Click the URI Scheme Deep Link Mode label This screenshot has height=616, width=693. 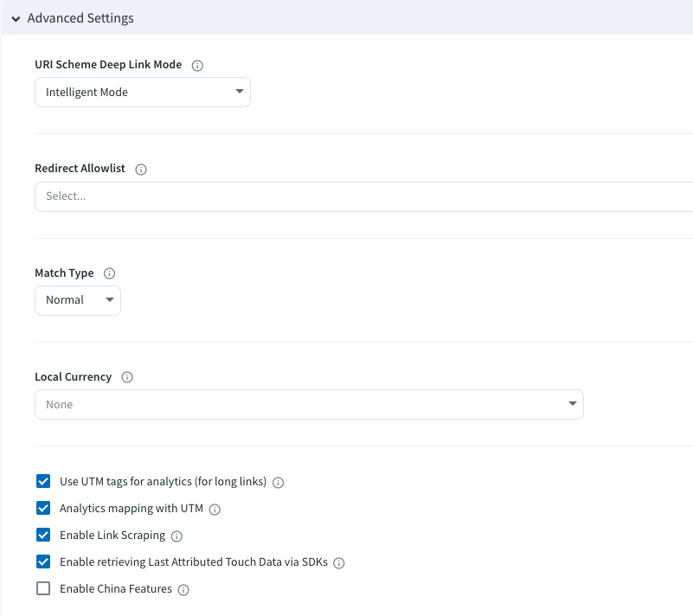[108, 65]
